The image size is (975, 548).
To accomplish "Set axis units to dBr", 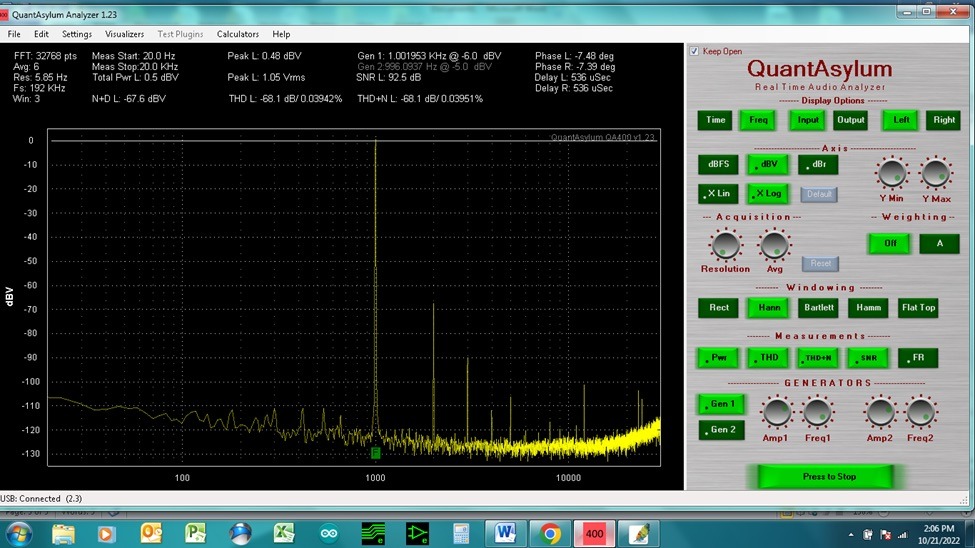I will click(x=818, y=164).
